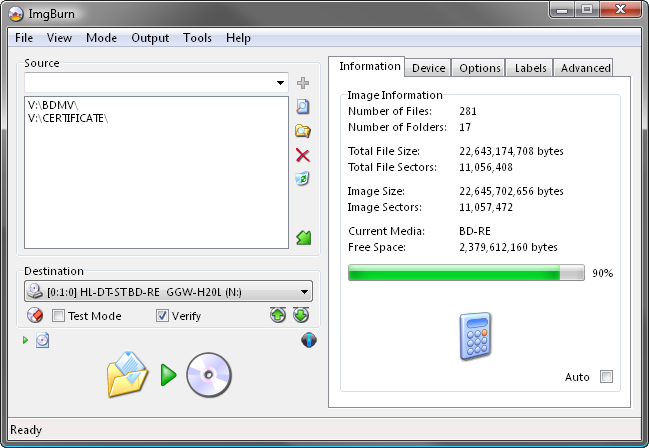Open the Destination drive dropdown

(x=304, y=292)
